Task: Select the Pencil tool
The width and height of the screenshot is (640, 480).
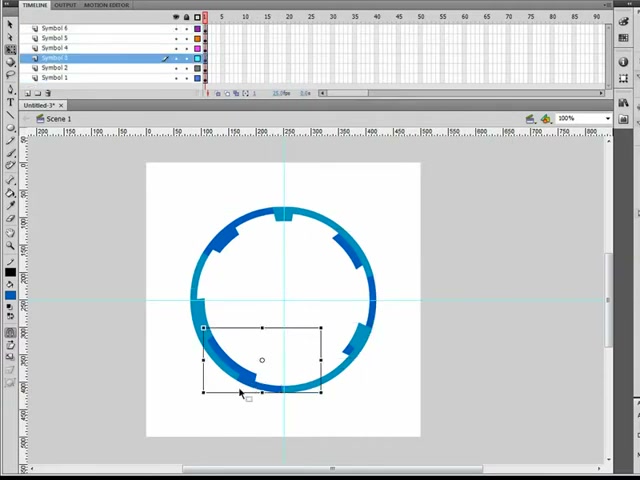Action: coord(10,140)
